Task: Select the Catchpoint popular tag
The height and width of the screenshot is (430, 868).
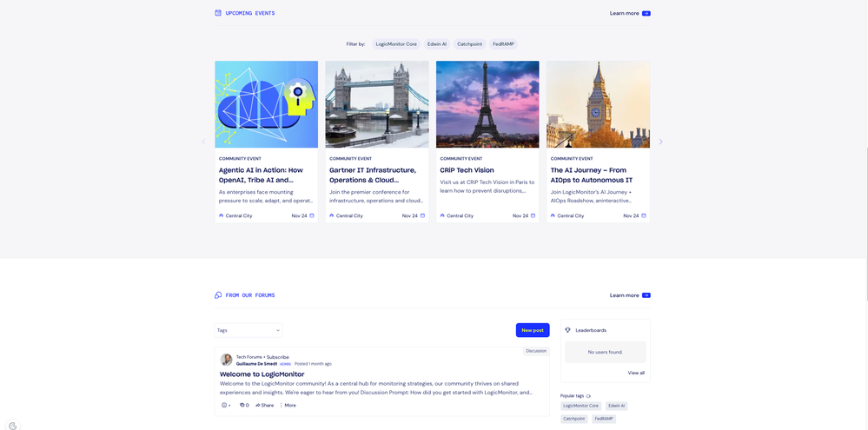Action: [573, 419]
